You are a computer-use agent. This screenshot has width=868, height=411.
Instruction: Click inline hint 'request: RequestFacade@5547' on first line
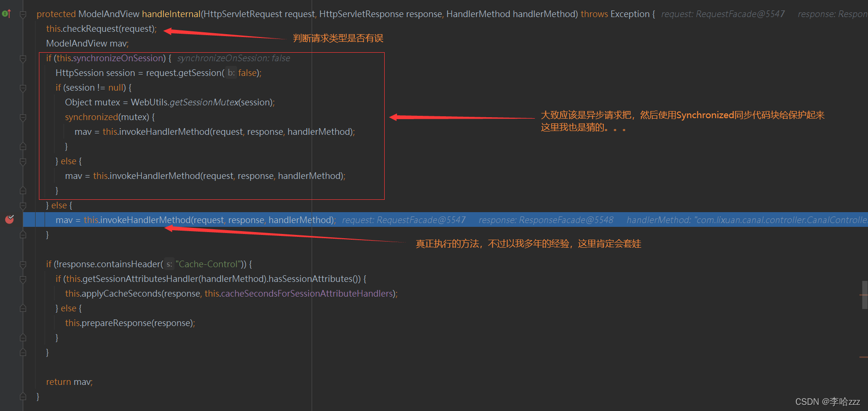click(x=723, y=14)
